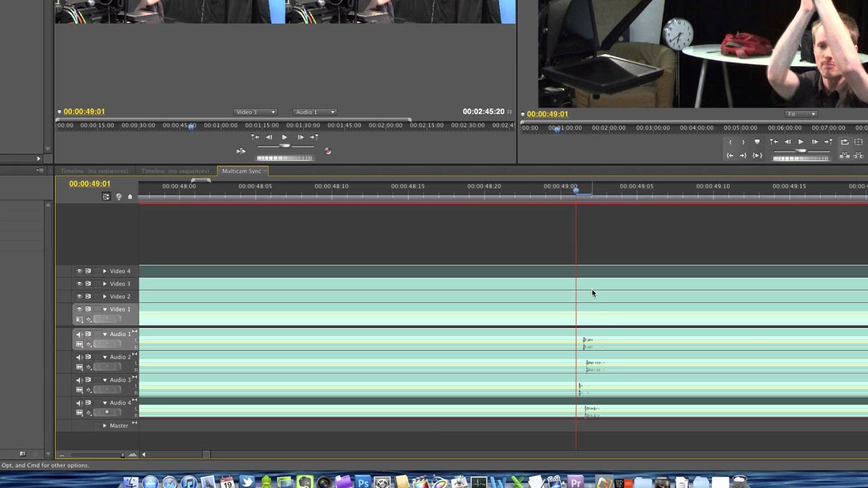Click the record button in source monitor

tap(328, 151)
